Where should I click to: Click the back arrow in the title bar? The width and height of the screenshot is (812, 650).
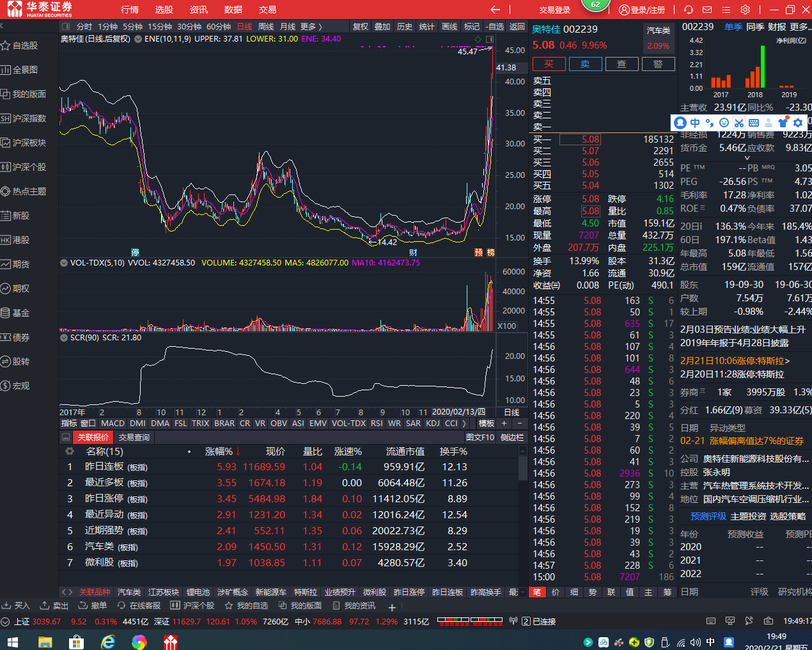(x=495, y=10)
